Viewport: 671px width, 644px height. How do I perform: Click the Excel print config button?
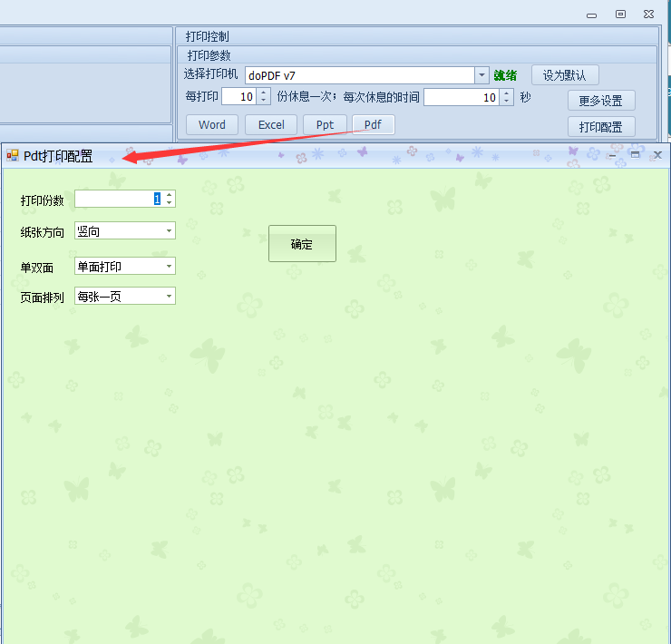271,124
